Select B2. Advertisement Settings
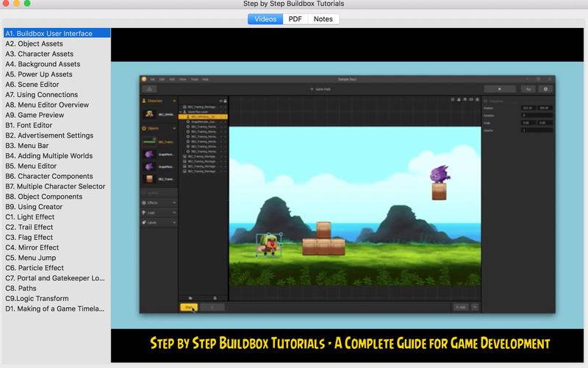Image resolution: width=588 pixels, height=368 pixels. point(57,135)
